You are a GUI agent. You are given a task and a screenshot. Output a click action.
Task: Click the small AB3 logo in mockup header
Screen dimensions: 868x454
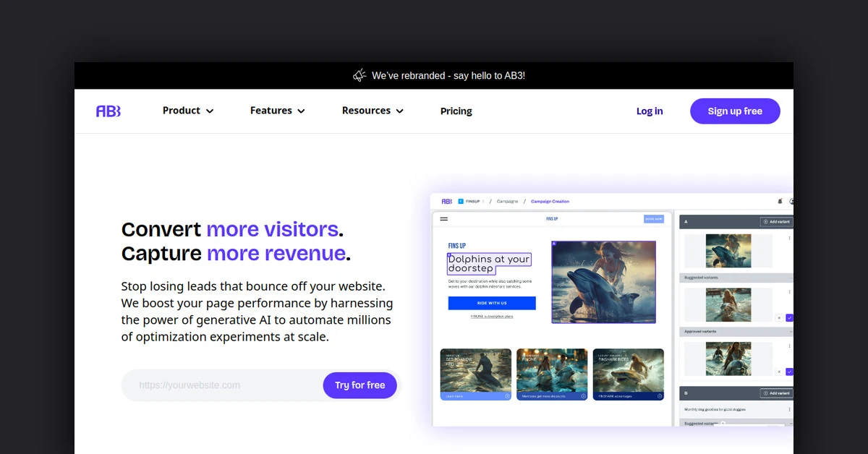pyautogui.click(x=447, y=202)
